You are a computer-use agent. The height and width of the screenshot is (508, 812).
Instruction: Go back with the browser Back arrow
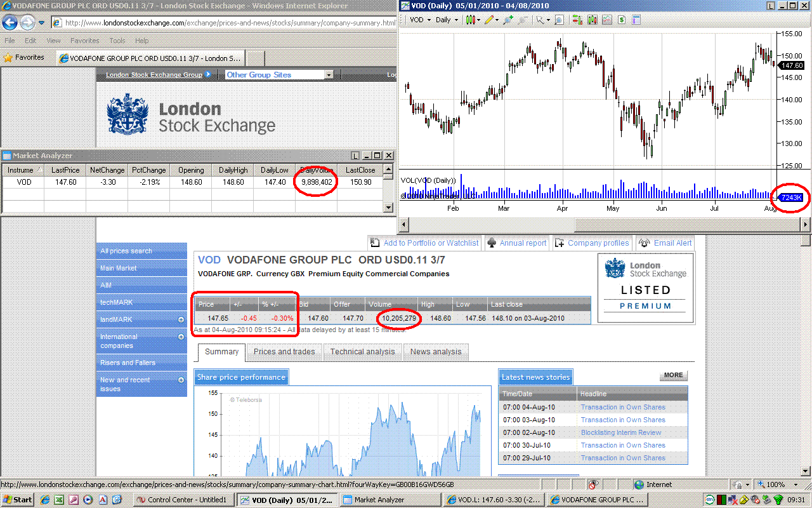point(10,23)
